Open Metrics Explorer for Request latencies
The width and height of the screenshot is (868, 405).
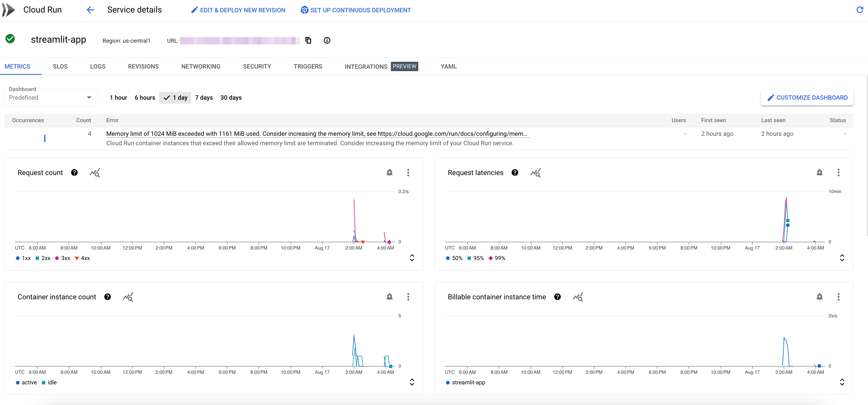536,173
